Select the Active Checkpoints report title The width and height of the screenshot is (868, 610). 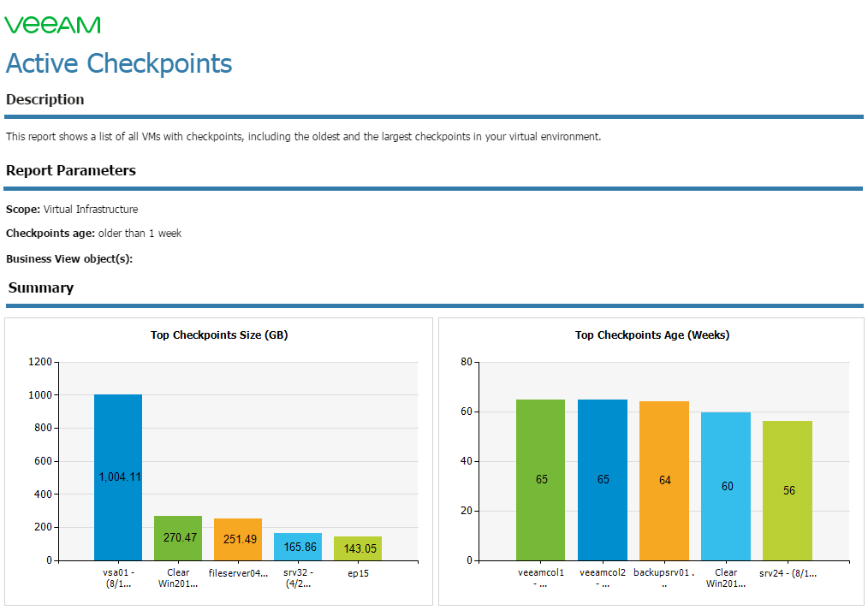point(119,63)
